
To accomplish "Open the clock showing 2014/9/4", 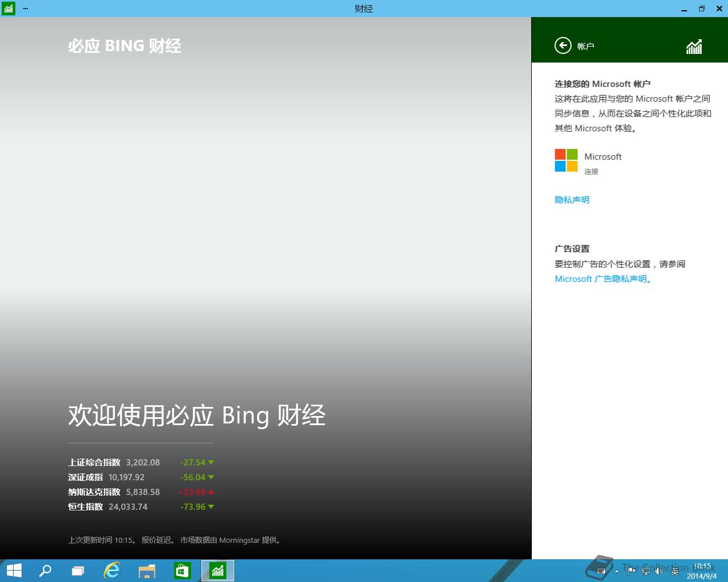I will tap(702, 571).
